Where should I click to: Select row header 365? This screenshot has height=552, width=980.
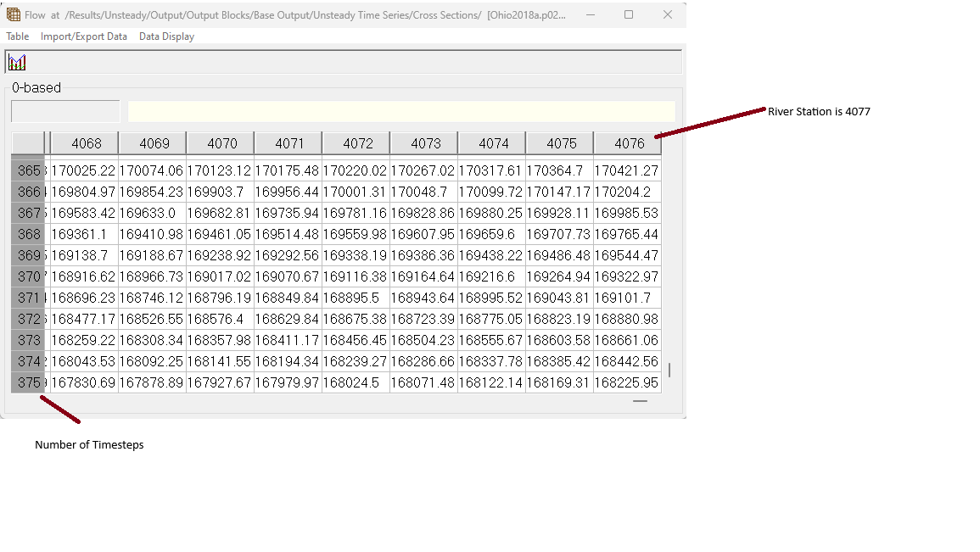pos(28,170)
